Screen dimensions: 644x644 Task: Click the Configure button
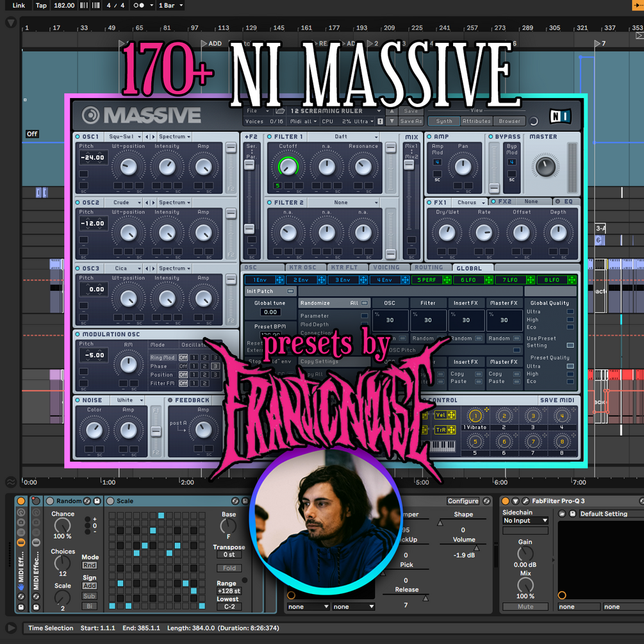[463, 501]
